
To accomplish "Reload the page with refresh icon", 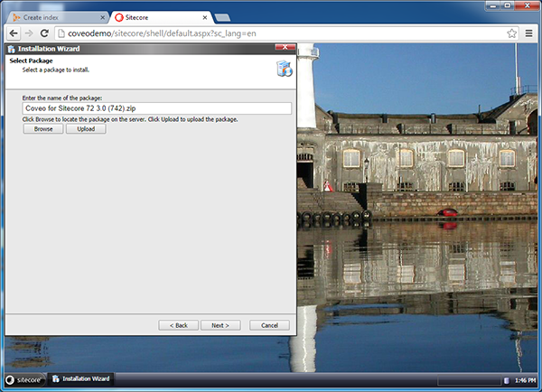I will click(x=44, y=33).
